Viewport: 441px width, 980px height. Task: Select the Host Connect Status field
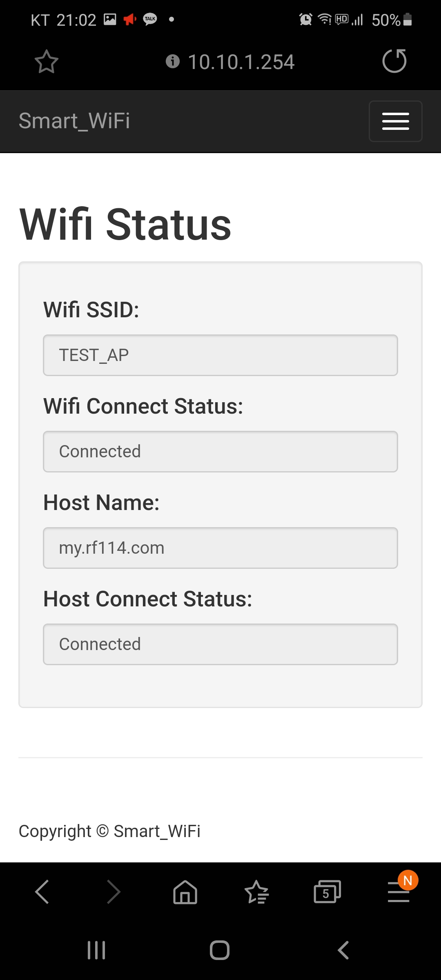tap(220, 644)
